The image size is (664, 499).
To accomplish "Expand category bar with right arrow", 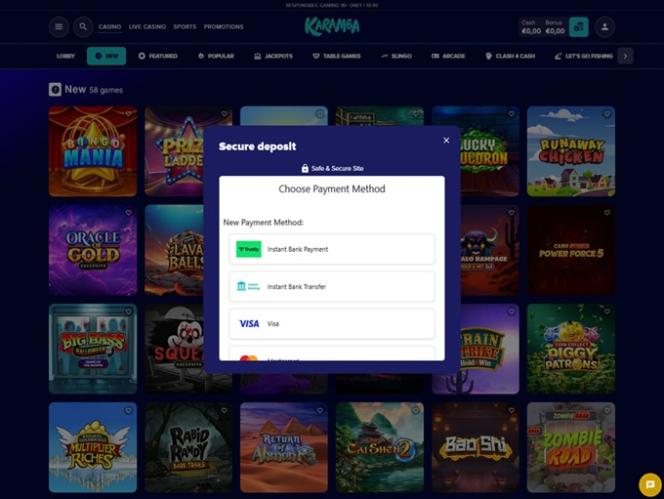I will [625, 56].
